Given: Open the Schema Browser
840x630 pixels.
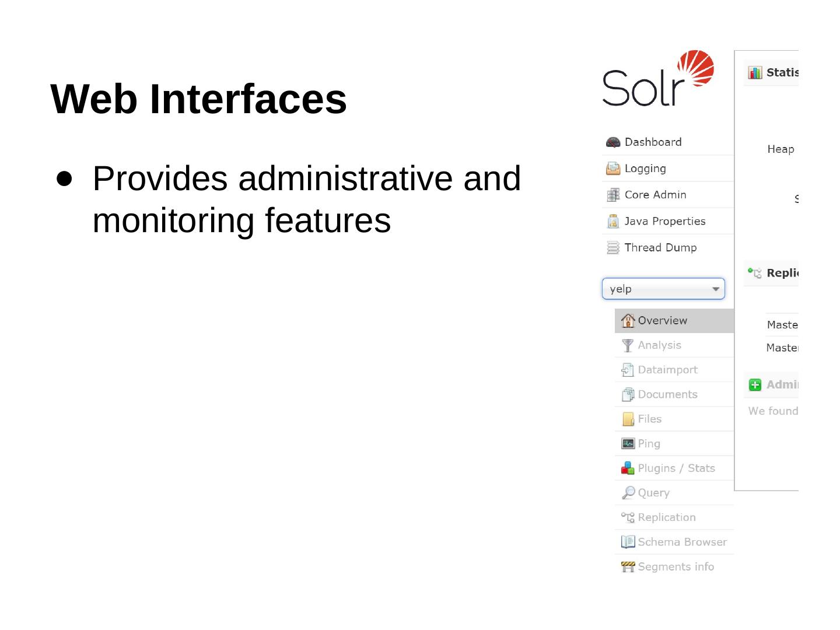Looking at the screenshot, I should pos(674,542).
